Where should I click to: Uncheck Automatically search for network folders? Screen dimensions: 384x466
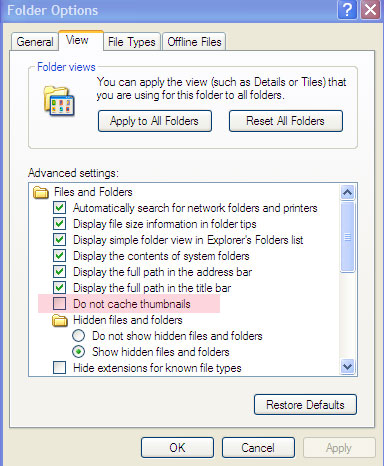pyautogui.click(x=60, y=208)
